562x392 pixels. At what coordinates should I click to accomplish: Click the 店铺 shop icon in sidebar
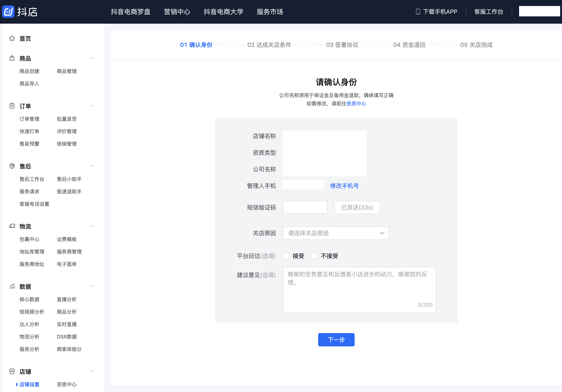coord(12,371)
